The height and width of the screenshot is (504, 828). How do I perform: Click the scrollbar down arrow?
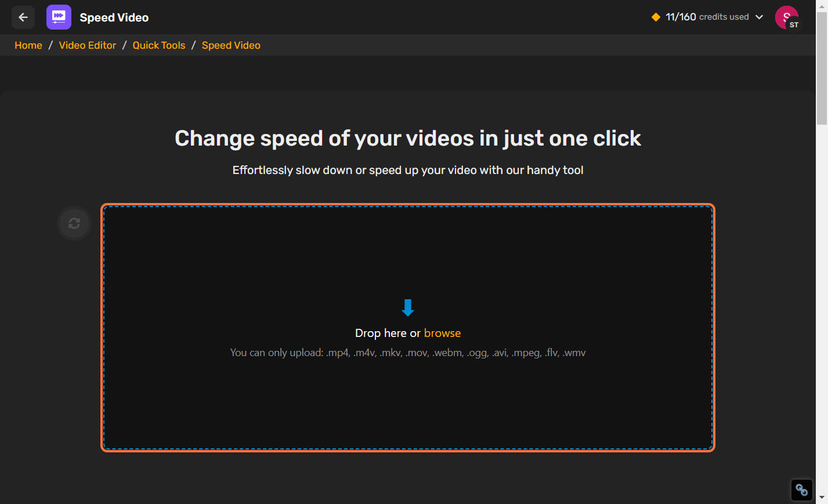[x=822, y=498]
